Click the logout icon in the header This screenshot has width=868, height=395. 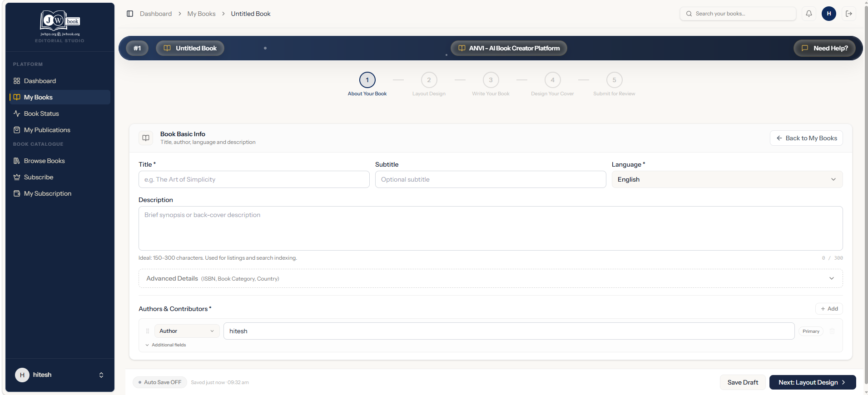(849, 14)
